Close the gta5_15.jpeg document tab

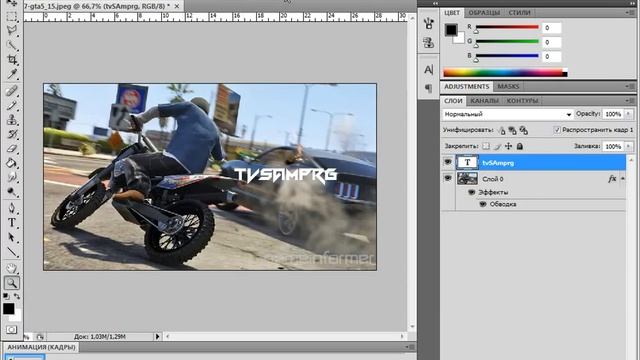177,6
